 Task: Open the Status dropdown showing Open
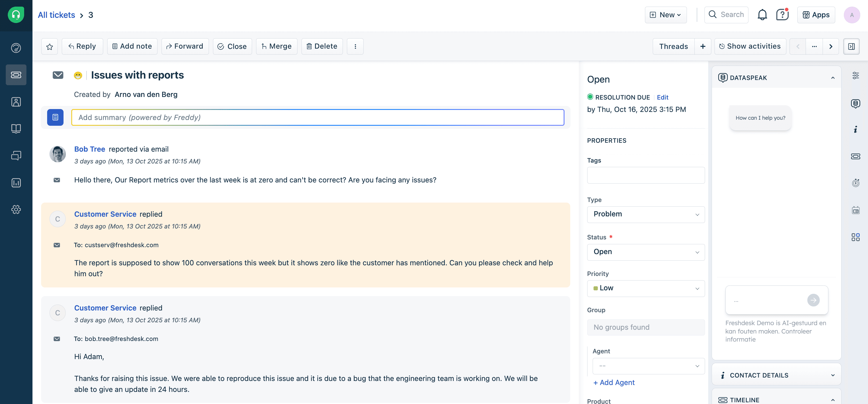pyautogui.click(x=645, y=252)
